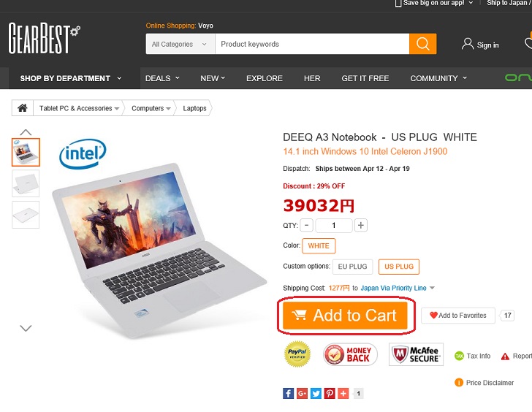Open the All Categories dropdown
Image resolution: width=532 pixels, height=412 pixels.
[x=180, y=44]
